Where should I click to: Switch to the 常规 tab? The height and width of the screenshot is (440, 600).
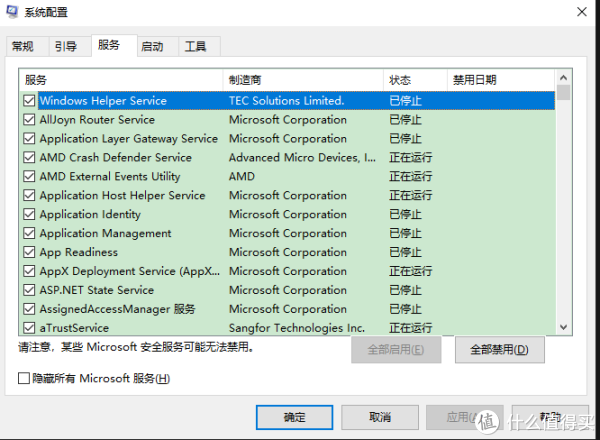pyautogui.click(x=23, y=46)
